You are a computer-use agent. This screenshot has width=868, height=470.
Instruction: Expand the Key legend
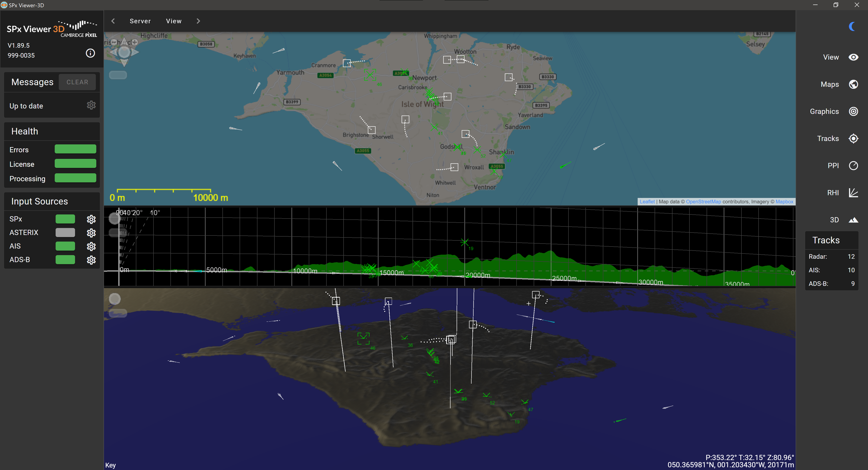tap(110, 465)
